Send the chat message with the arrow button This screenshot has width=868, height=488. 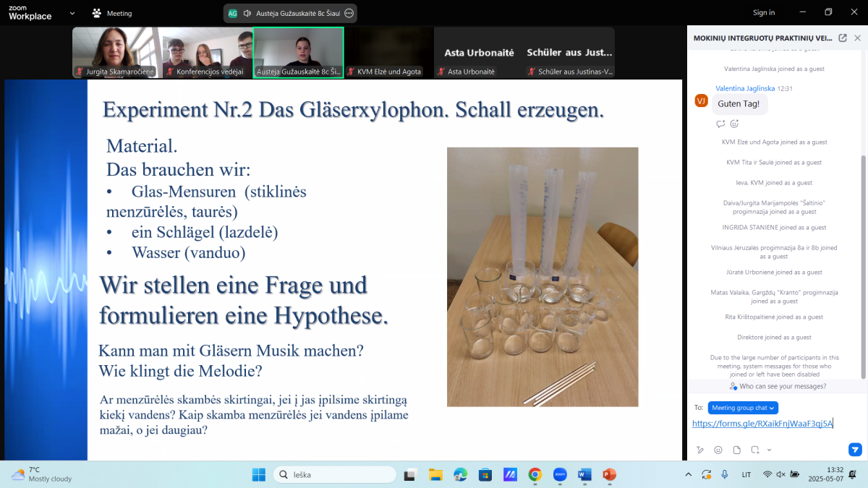(855, 450)
